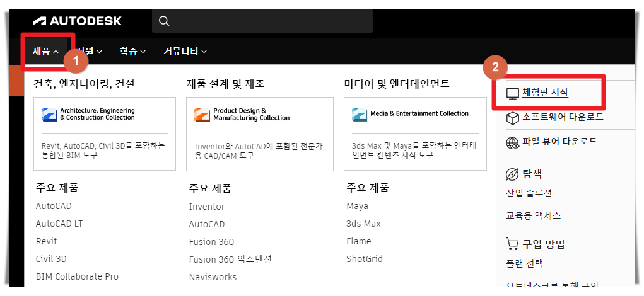This screenshot has width=644, height=296.
Task: Open 파일 뷰어 다운로드 link
Action: [559, 142]
